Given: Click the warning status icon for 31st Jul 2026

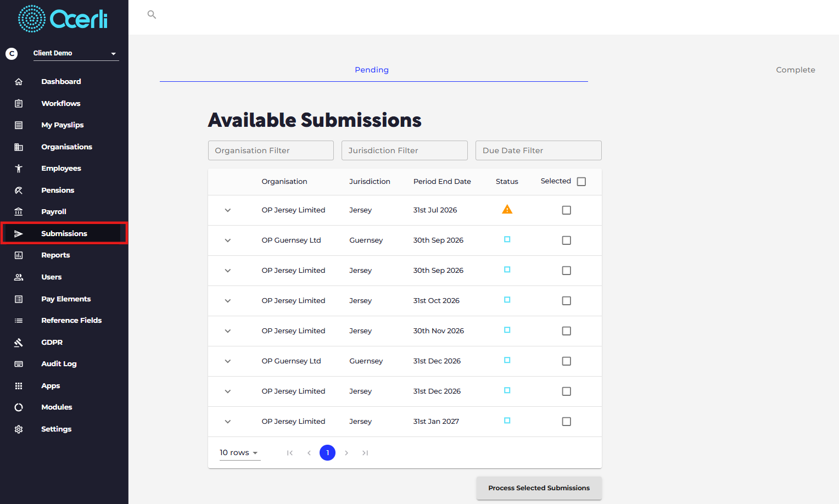Looking at the screenshot, I should tap(507, 209).
